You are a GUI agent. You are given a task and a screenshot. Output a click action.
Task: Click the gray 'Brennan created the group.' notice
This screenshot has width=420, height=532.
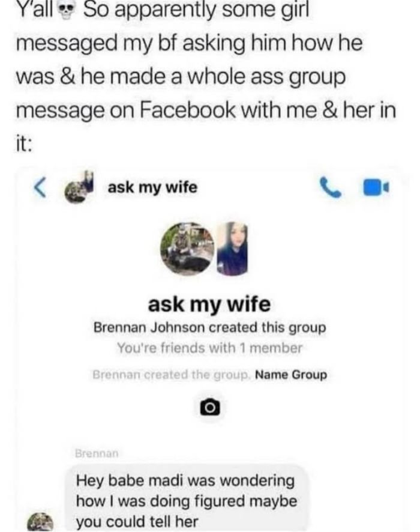pos(172,375)
